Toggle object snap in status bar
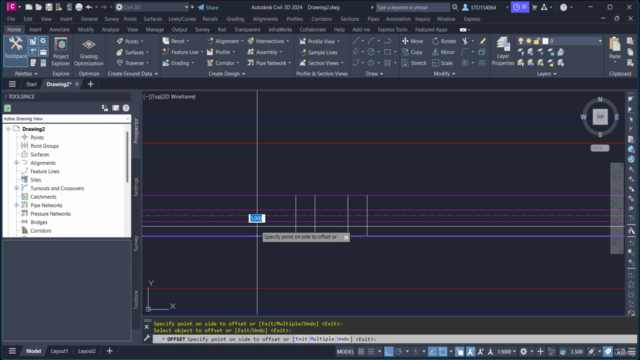 [442, 351]
